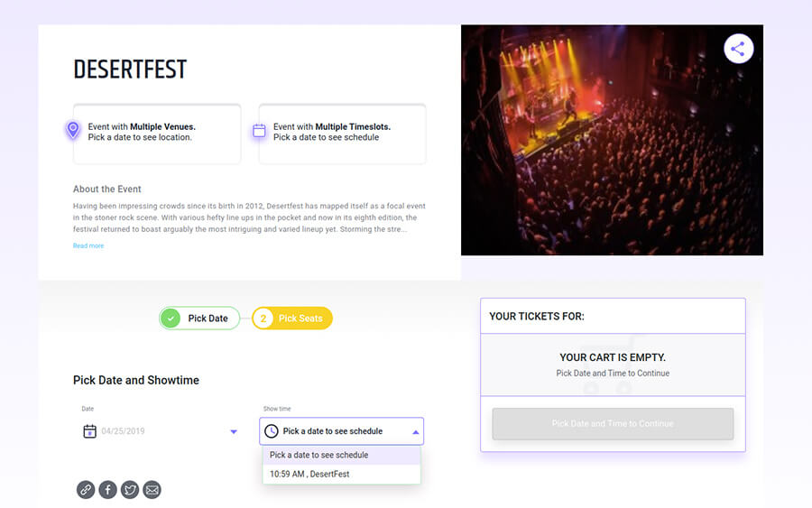This screenshot has width=812, height=508.
Task: Click the share icon on event image
Action: 738,50
